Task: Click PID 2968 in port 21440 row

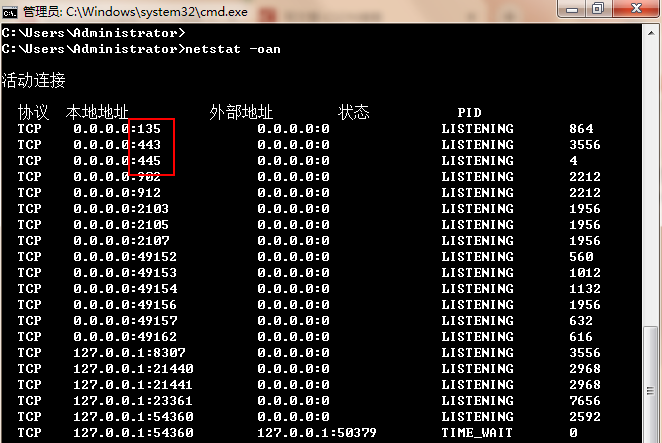Action: (x=585, y=369)
